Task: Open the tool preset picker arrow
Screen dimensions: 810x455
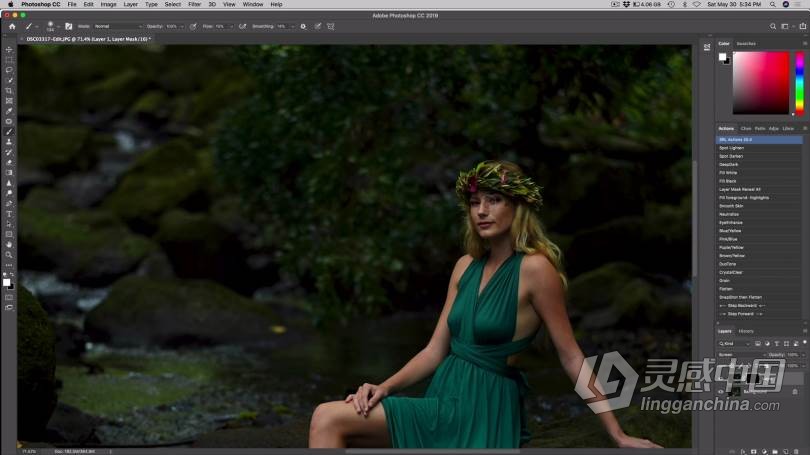Action: tap(37, 26)
